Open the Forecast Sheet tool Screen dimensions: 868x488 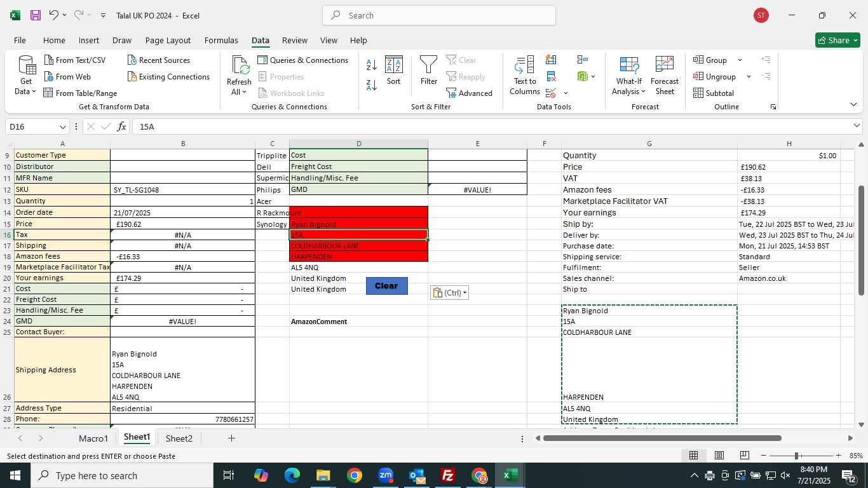coord(665,75)
